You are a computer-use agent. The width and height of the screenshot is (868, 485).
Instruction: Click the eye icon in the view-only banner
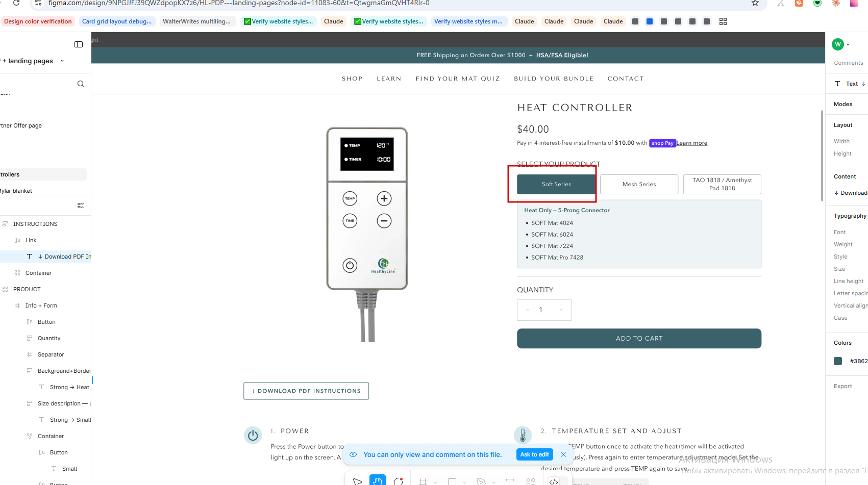[353, 454]
